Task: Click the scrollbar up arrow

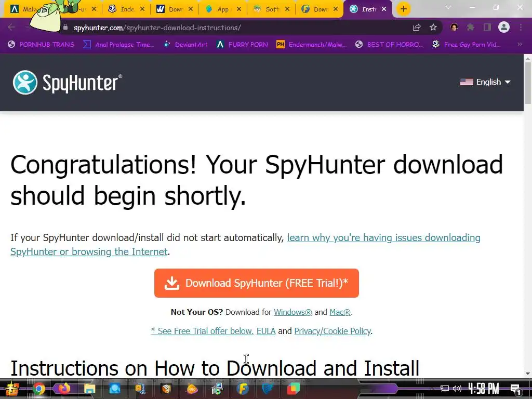Action: pyautogui.click(x=528, y=58)
